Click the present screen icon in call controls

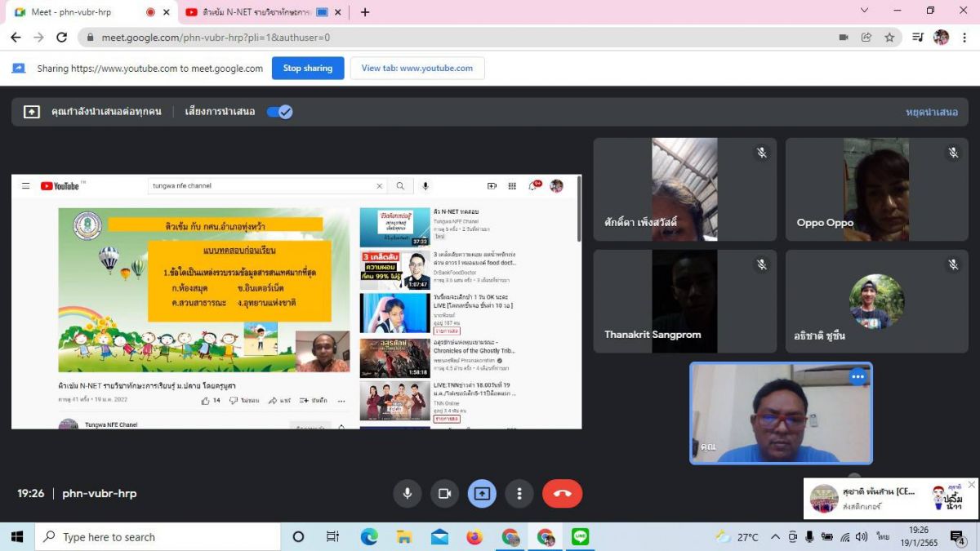pos(482,493)
